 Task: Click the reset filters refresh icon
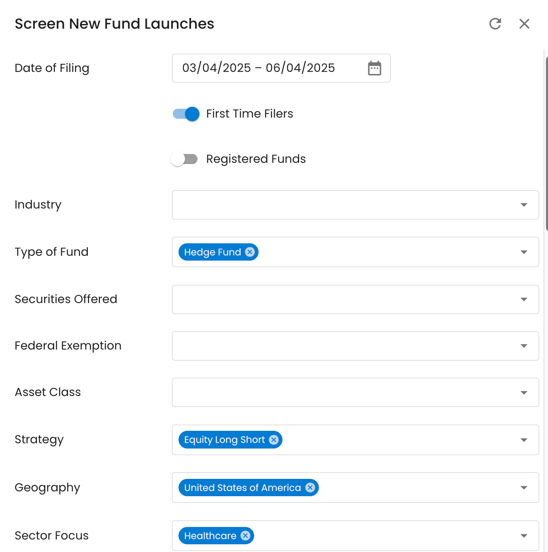coord(495,24)
